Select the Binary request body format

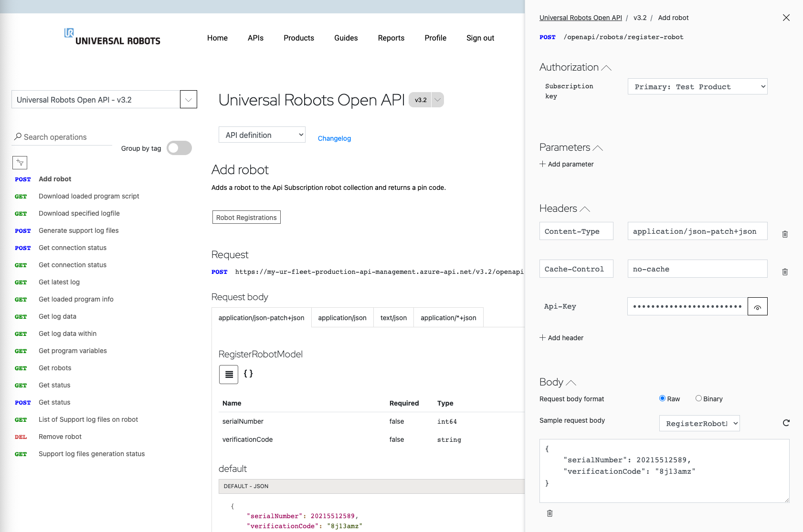[x=698, y=398]
